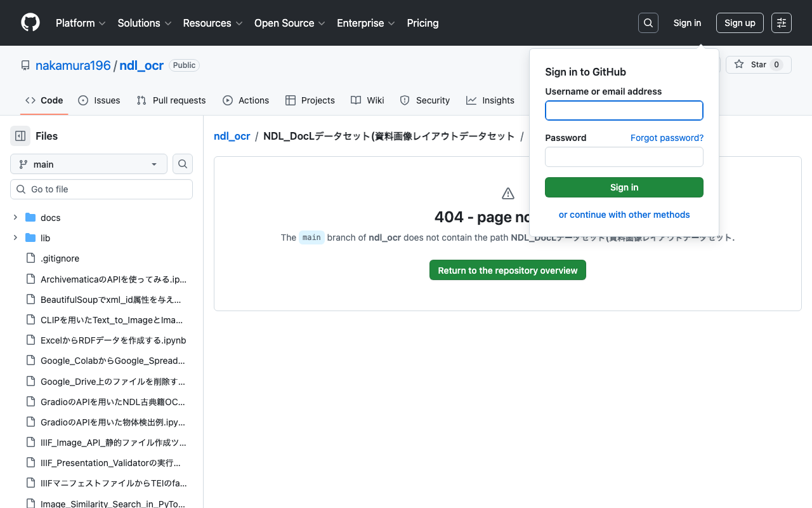Star the ndl_ocr repository
Viewport: 812px width, 508px height.
pos(758,65)
